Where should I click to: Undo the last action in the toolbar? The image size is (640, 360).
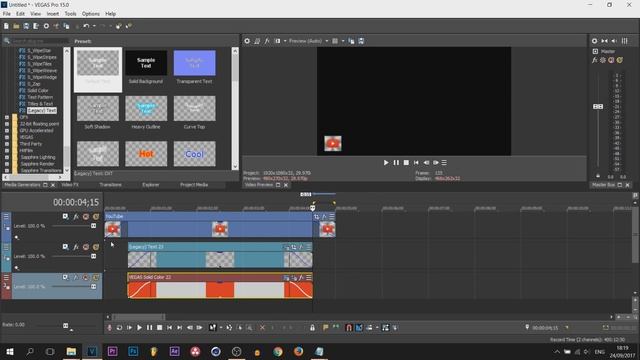[86, 26]
